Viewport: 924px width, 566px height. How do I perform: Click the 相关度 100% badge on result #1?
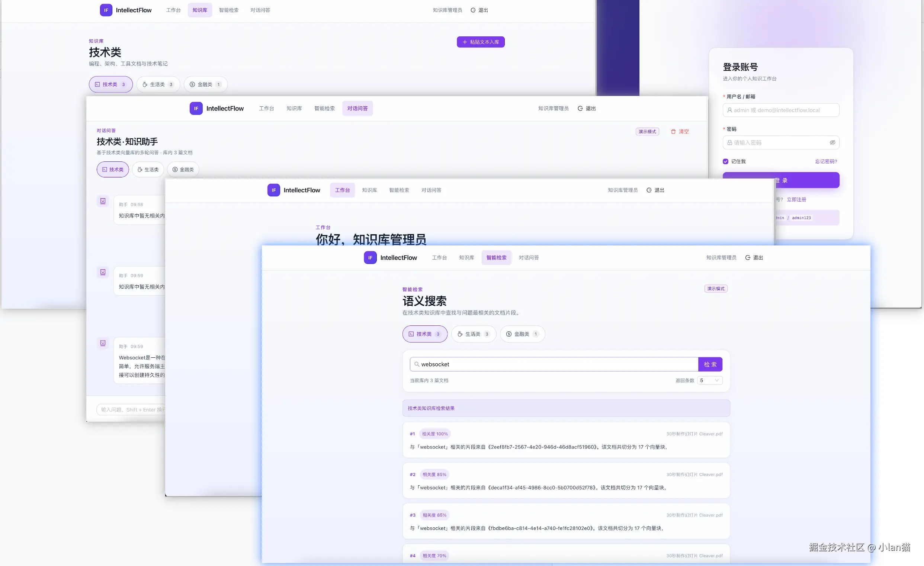[435, 434]
